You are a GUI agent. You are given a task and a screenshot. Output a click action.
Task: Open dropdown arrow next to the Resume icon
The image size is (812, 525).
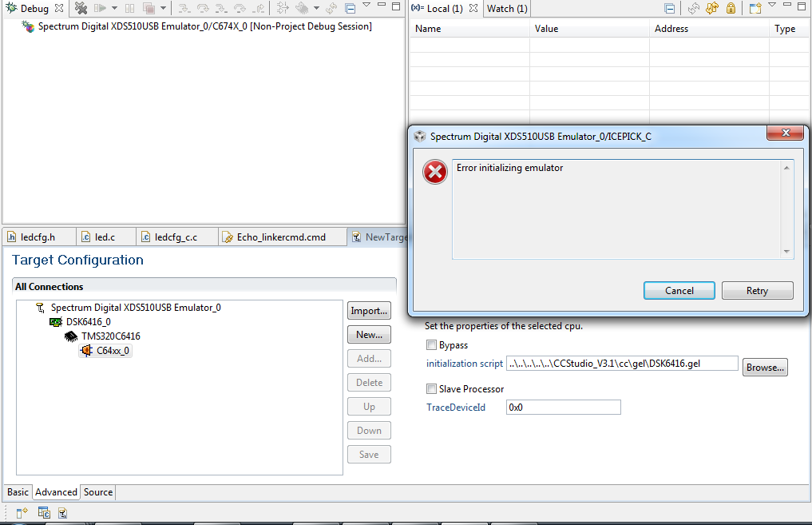114,8
